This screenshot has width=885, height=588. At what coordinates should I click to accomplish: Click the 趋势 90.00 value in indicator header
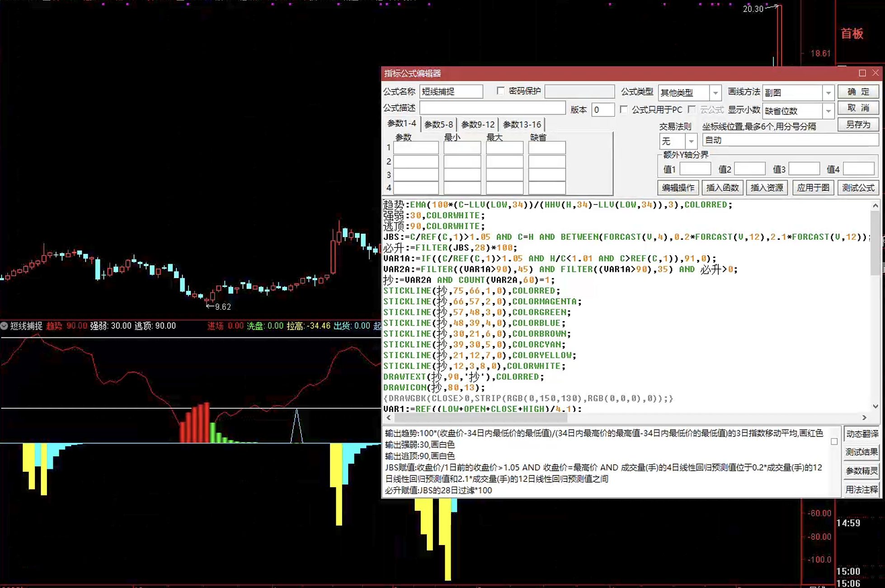click(66, 326)
